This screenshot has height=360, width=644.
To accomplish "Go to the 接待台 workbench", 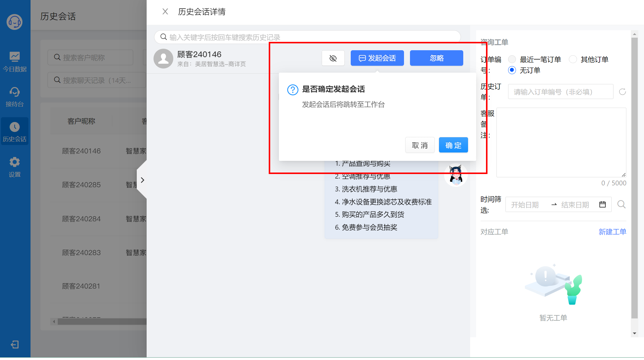I will point(14,97).
